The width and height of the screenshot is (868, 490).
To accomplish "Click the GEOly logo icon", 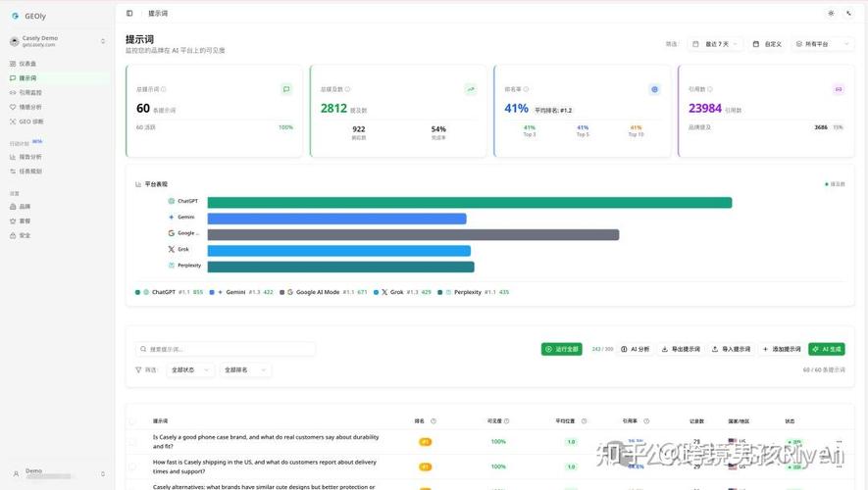I will pyautogui.click(x=15, y=16).
